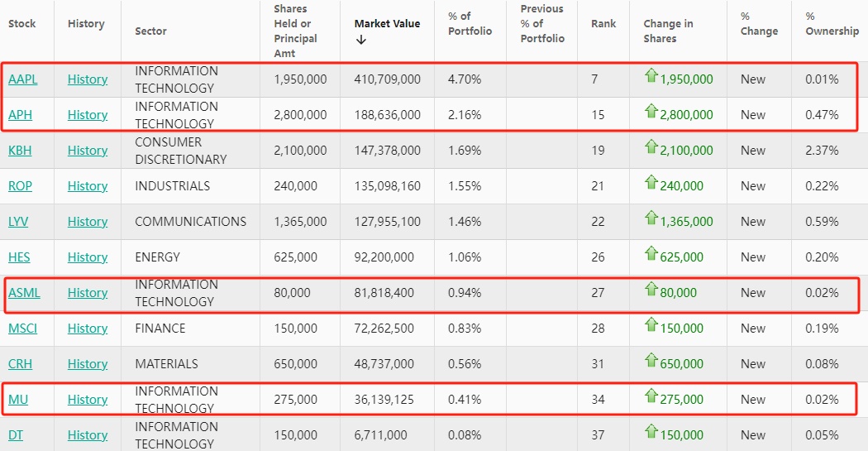Click the green up arrow in the ROP row

coord(651,185)
